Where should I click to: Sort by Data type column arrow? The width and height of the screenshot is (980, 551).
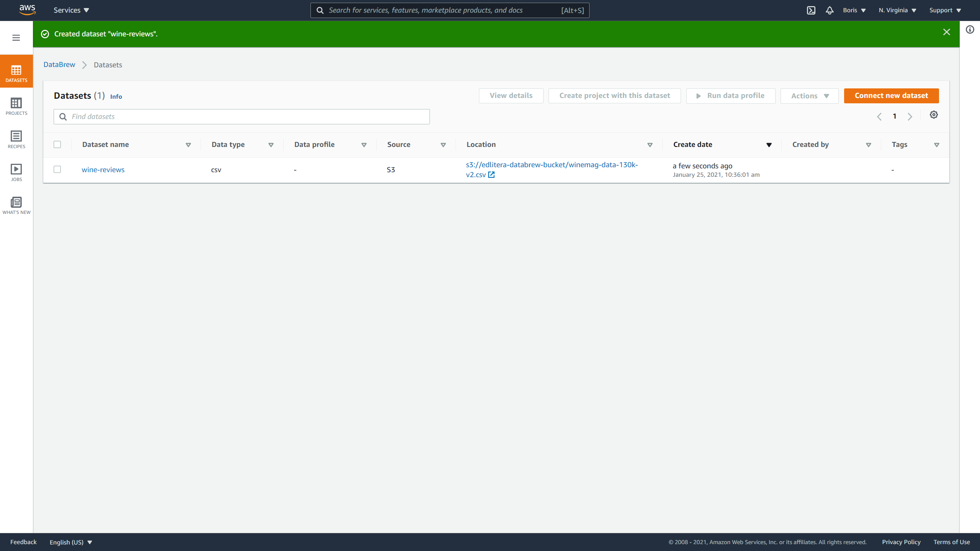271,145
